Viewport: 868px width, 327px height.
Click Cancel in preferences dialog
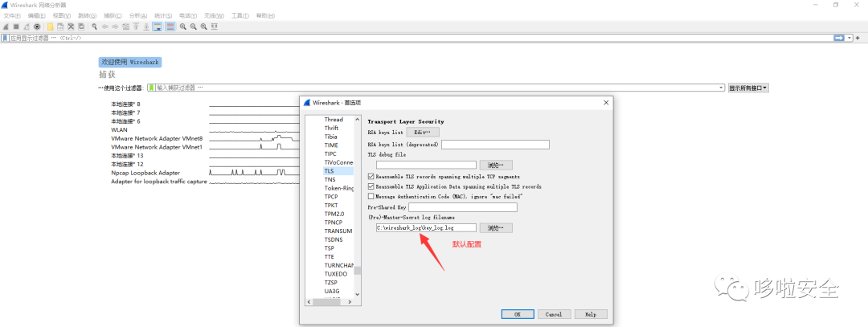554,314
